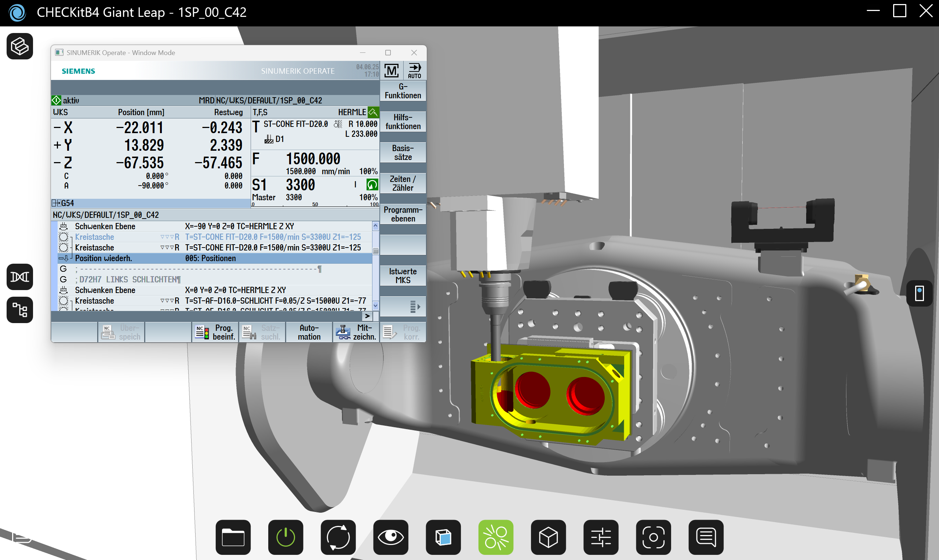This screenshot has width=939, height=560.
Task: Click the program list scrollbar thumb
Action: (375, 251)
